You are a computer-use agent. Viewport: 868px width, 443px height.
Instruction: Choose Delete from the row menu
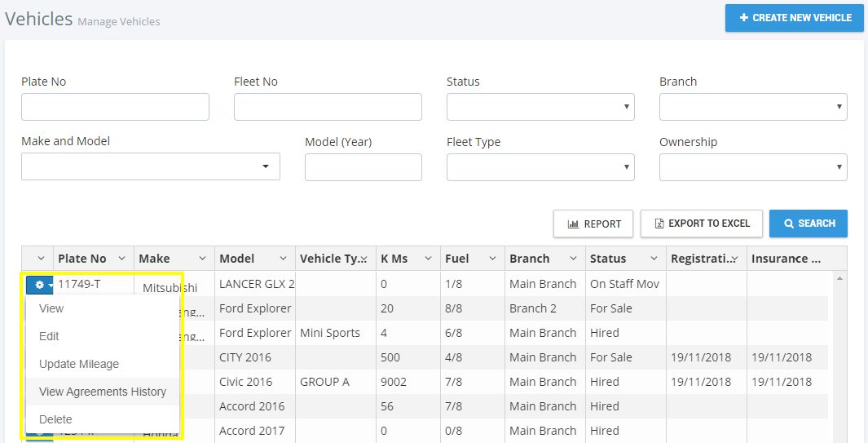click(x=55, y=419)
